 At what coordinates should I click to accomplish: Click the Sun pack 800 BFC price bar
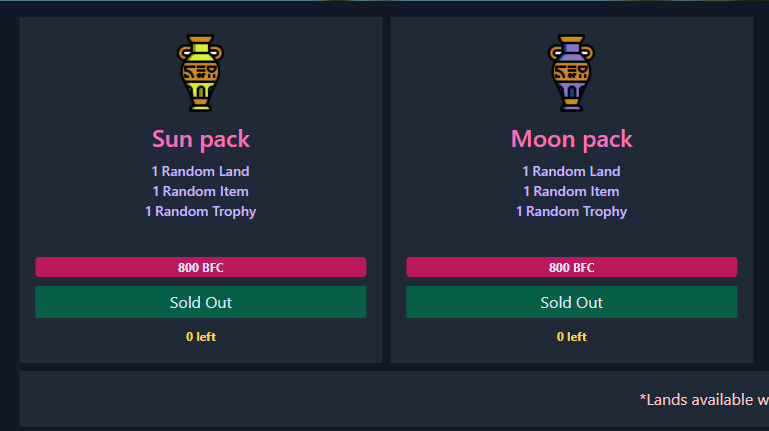(200, 267)
